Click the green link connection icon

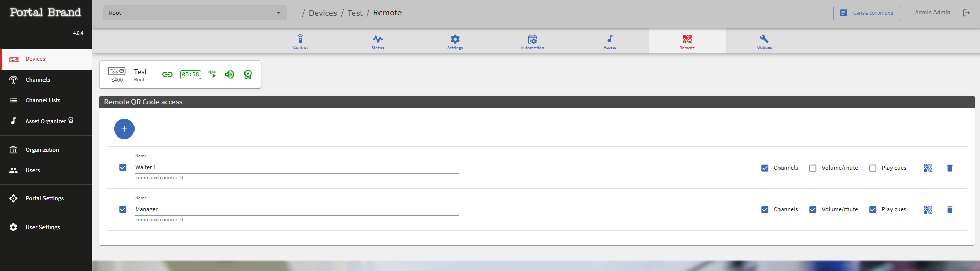click(167, 74)
